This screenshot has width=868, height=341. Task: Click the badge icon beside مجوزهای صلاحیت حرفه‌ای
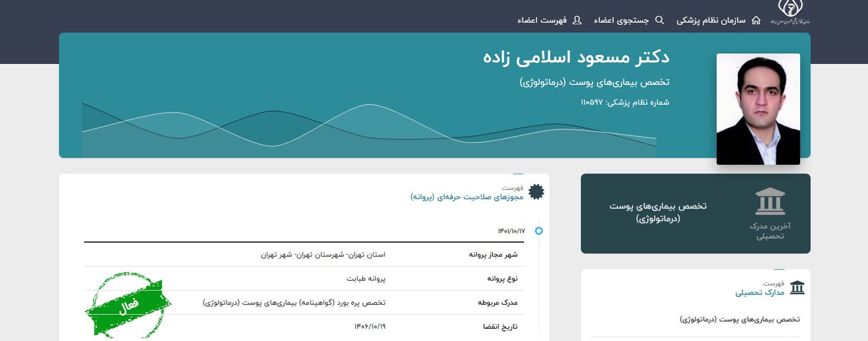[536, 192]
